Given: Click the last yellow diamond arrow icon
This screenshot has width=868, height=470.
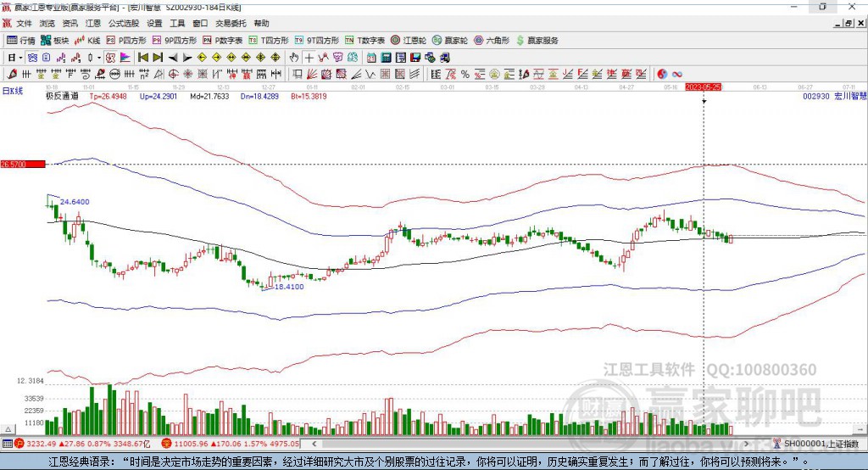Looking at the screenshot, I should [x=275, y=58].
